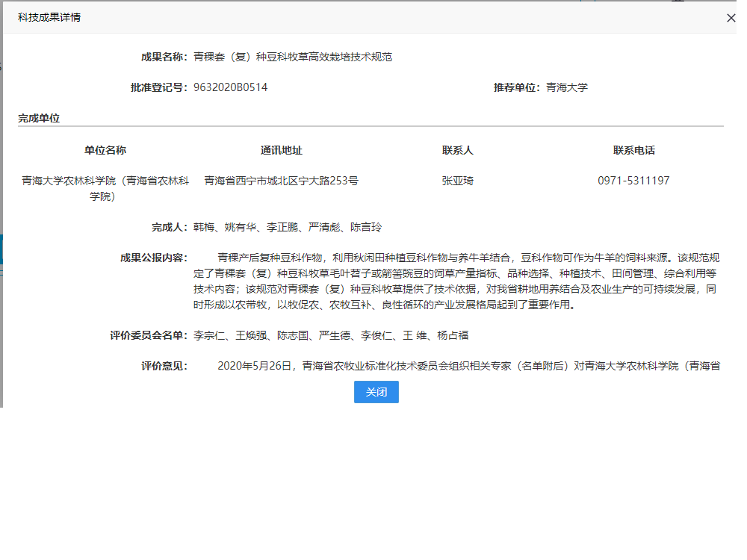This screenshot has width=747, height=560.
Task: Click the 单位名称 column header
Action: pos(105,150)
